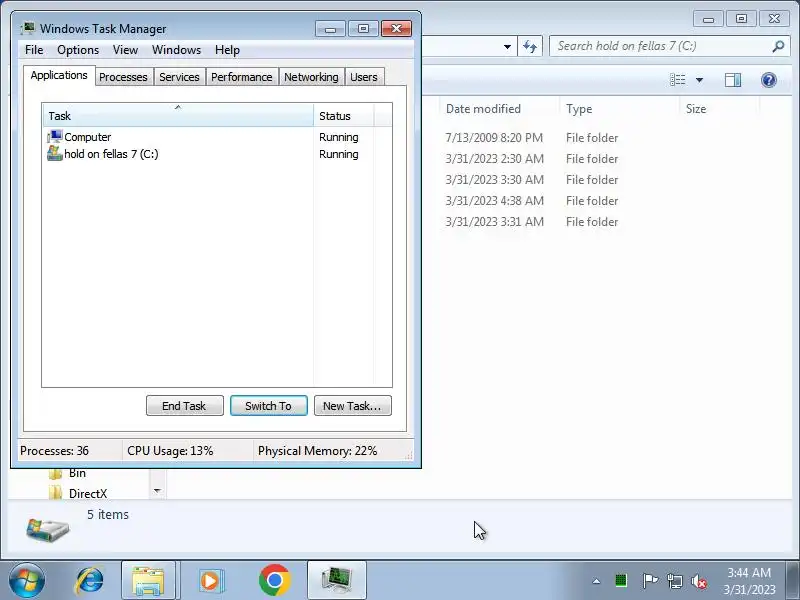Image resolution: width=800 pixels, height=600 pixels.
Task: Launch Internet Explorer from taskbar
Action: pos(89,581)
